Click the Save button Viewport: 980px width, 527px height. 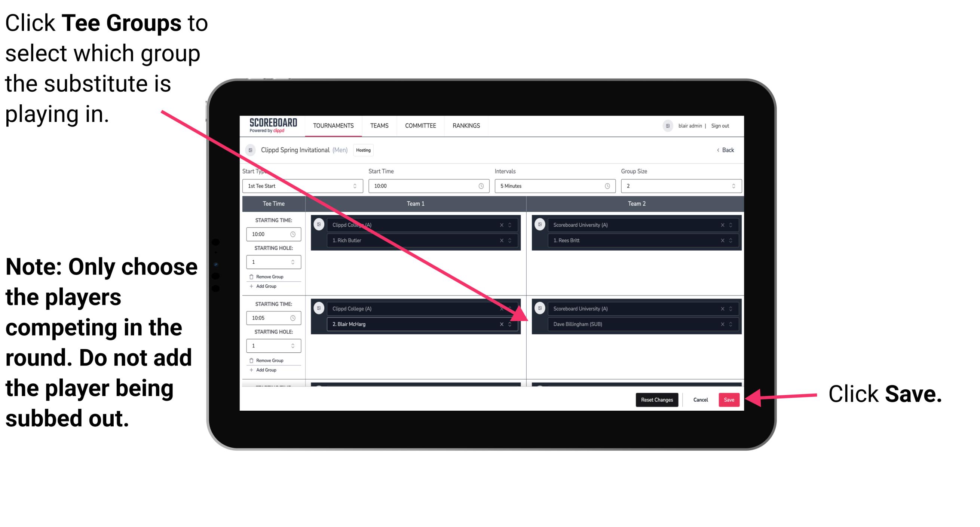(x=729, y=400)
